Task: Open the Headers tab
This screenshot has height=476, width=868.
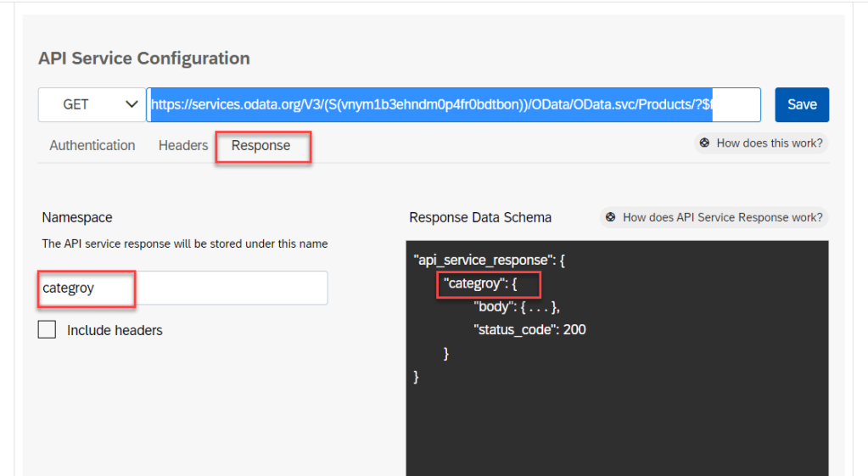Action: [x=183, y=145]
